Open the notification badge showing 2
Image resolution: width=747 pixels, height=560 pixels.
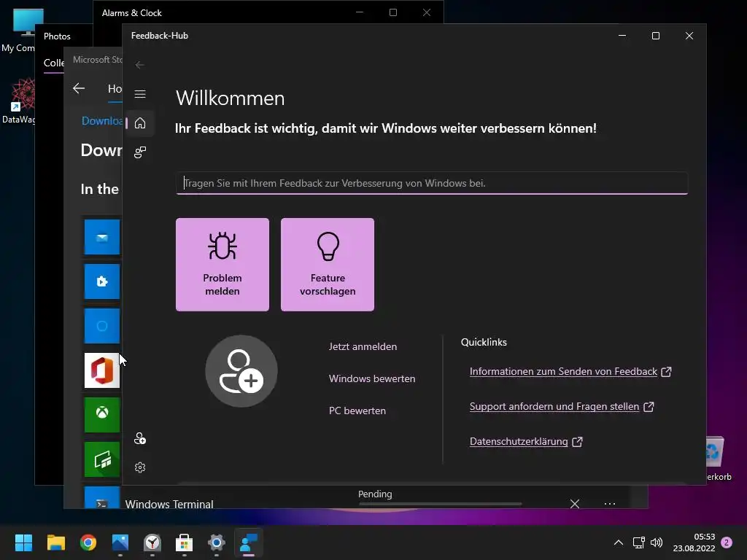coord(727,542)
